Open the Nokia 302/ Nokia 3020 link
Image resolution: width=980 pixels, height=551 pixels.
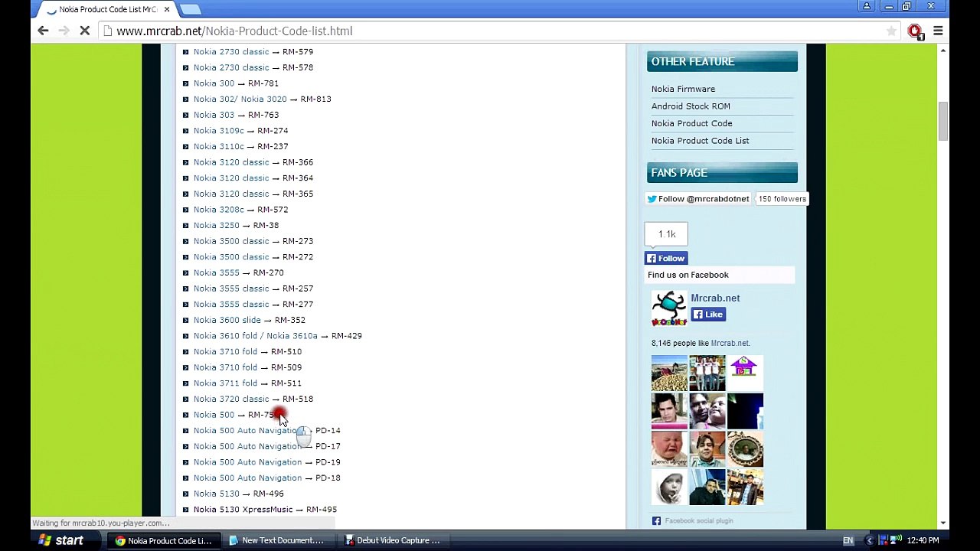click(x=240, y=99)
